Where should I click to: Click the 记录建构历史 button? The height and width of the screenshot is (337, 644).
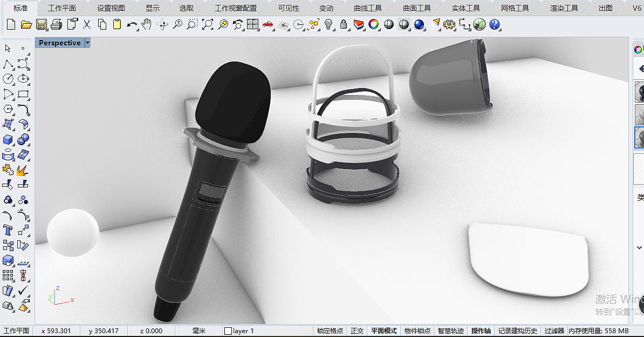pyautogui.click(x=518, y=331)
